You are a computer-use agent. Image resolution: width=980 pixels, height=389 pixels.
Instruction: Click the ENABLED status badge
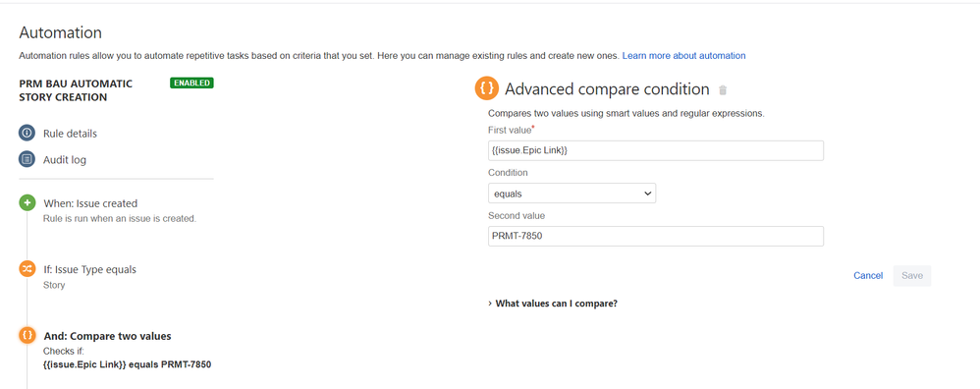coord(191,83)
